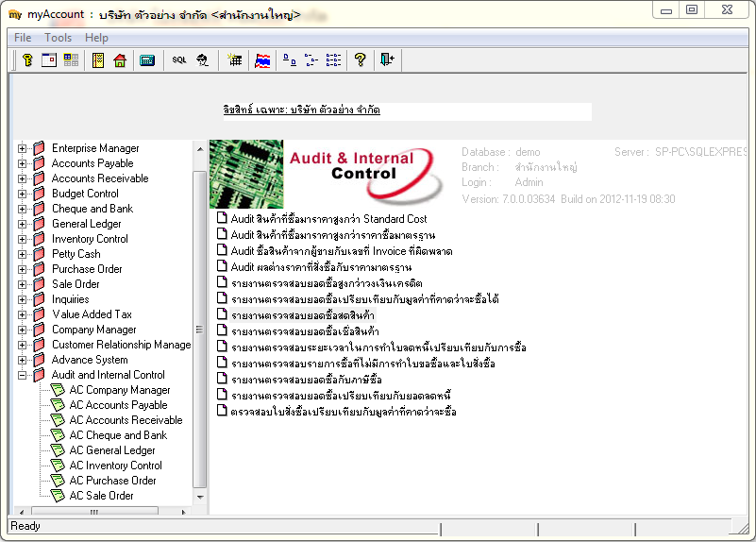Open the Tools menu
Screen dimensions: 756x542
(58, 38)
